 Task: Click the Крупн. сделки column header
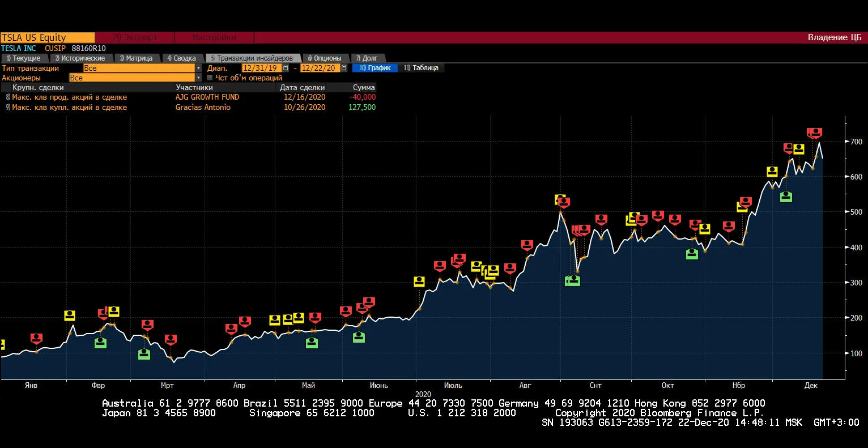click(x=38, y=88)
